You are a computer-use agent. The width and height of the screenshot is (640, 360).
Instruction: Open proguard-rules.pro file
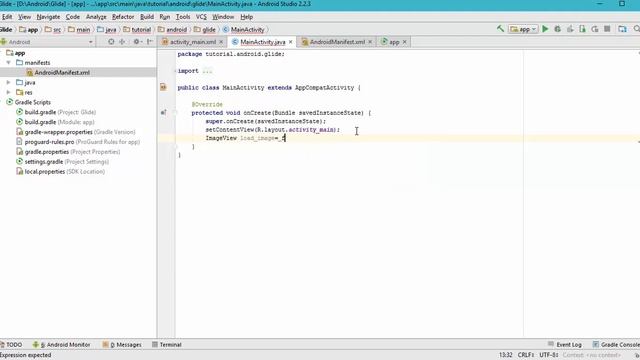pyautogui.click(x=78, y=142)
